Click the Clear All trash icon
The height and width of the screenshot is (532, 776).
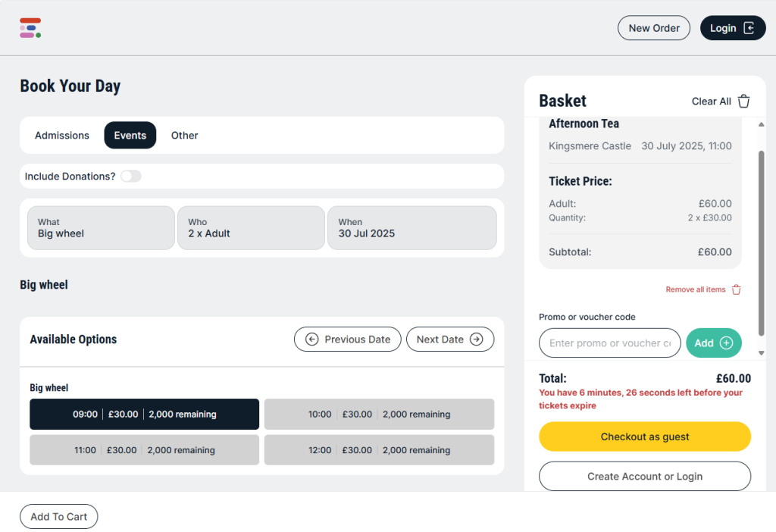tap(744, 102)
